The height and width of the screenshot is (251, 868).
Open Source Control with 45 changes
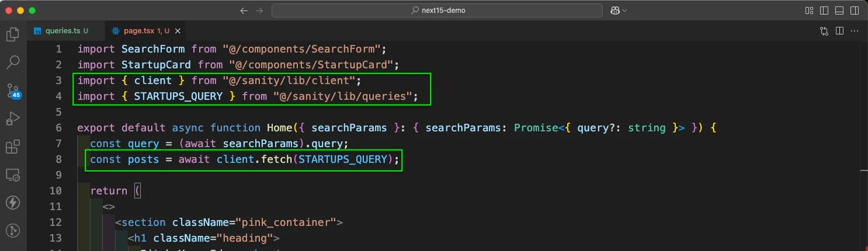(13, 90)
